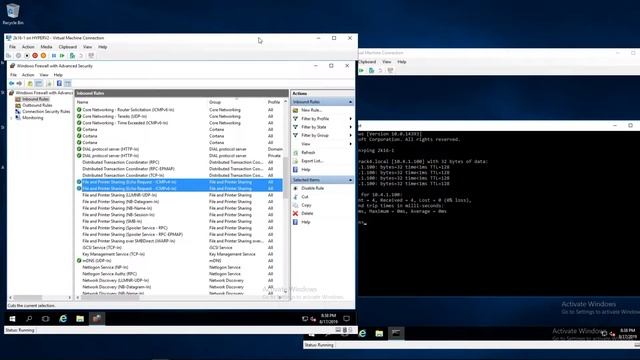The width and height of the screenshot is (640, 360).
Task: Select the mDNS (UDP-In) rule
Action: coord(97,260)
